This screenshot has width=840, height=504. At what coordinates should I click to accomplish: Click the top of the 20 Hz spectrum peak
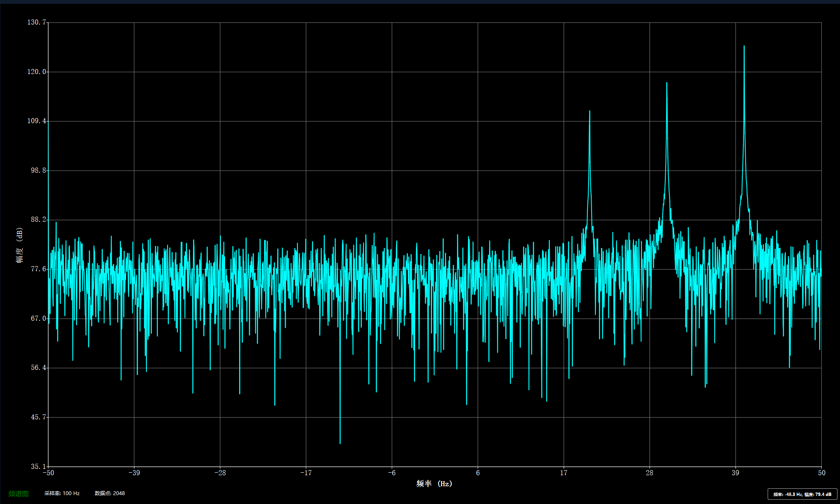(x=589, y=112)
